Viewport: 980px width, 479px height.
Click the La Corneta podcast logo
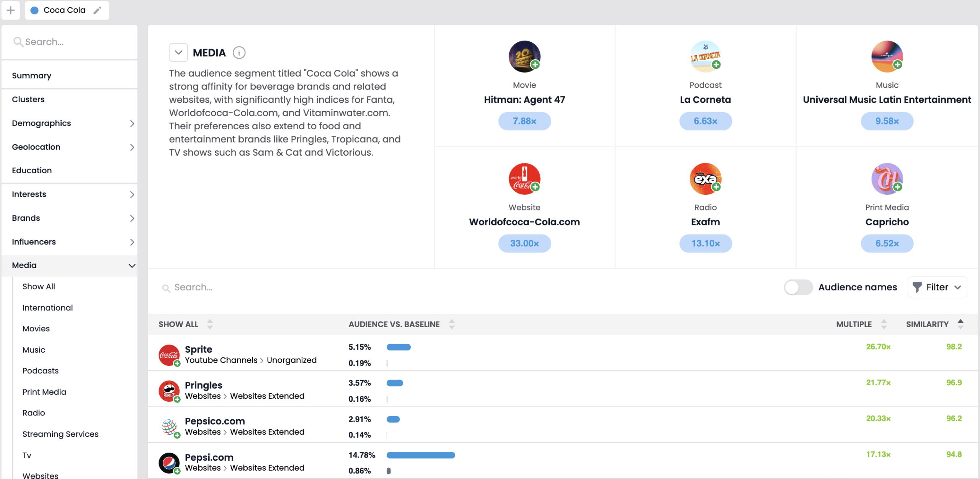[x=705, y=56]
